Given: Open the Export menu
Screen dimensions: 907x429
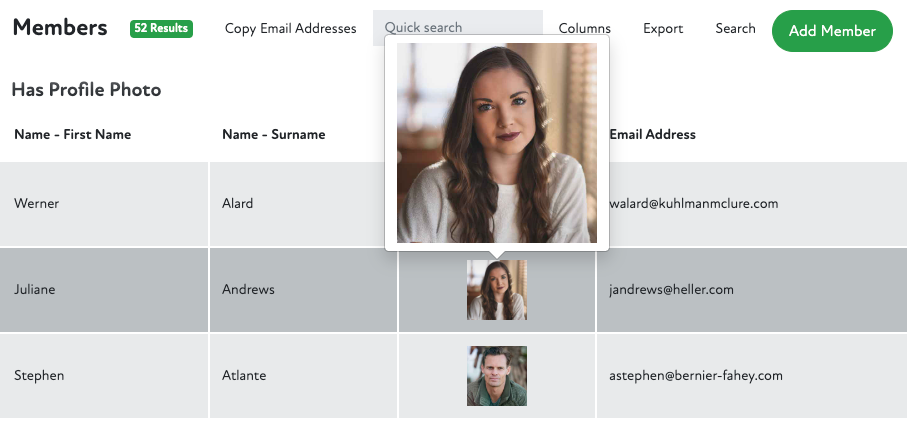Looking at the screenshot, I should point(663,29).
